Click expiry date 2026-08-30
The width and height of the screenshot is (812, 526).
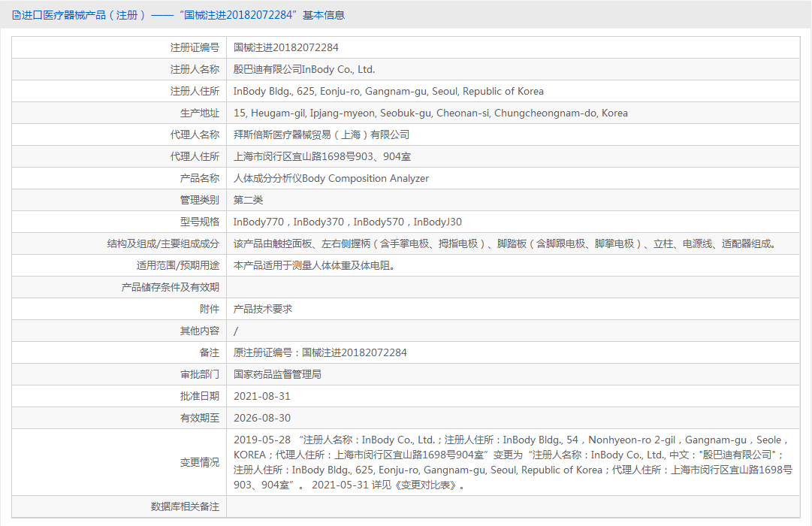262,418
